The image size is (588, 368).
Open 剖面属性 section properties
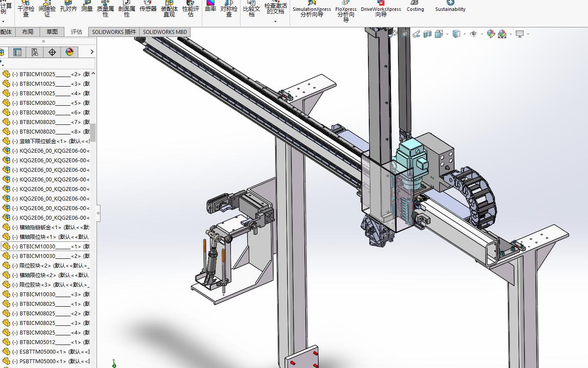pyautogui.click(x=127, y=9)
